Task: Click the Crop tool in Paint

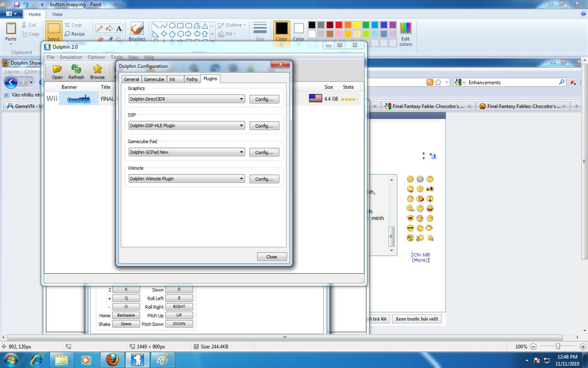Action: tap(73, 25)
